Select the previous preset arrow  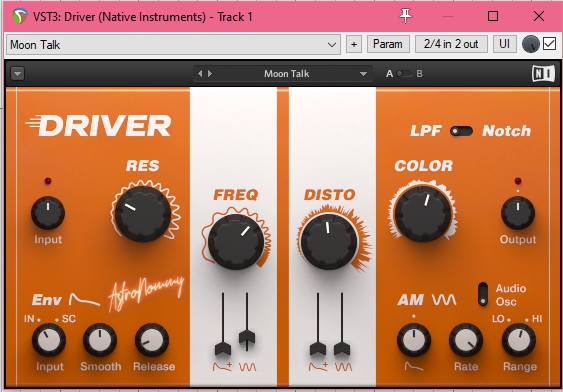point(200,74)
